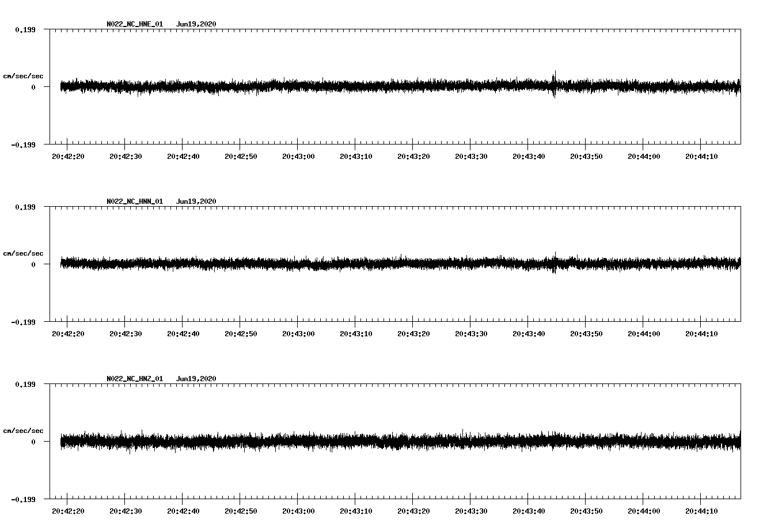The height and width of the screenshot is (532, 782).
Task: Click the Jun19,2020 date on HNE plot
Action: pos(196,24)
